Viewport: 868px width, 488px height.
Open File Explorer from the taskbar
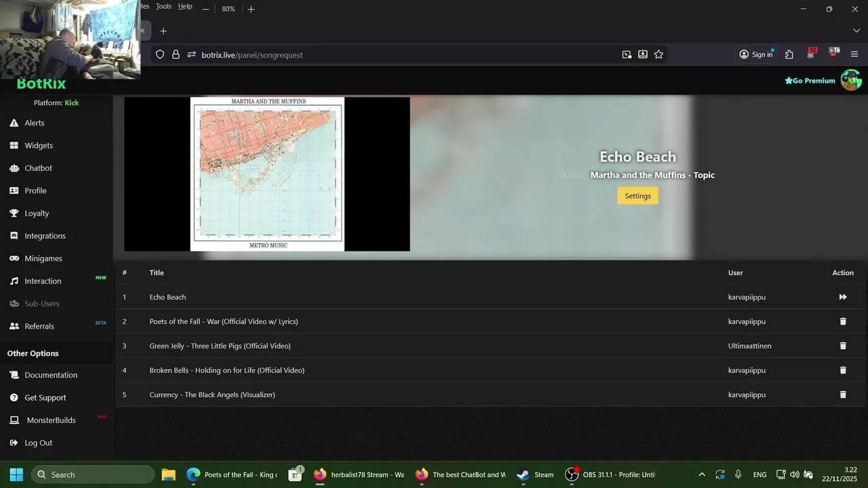[x=168, y=474]
